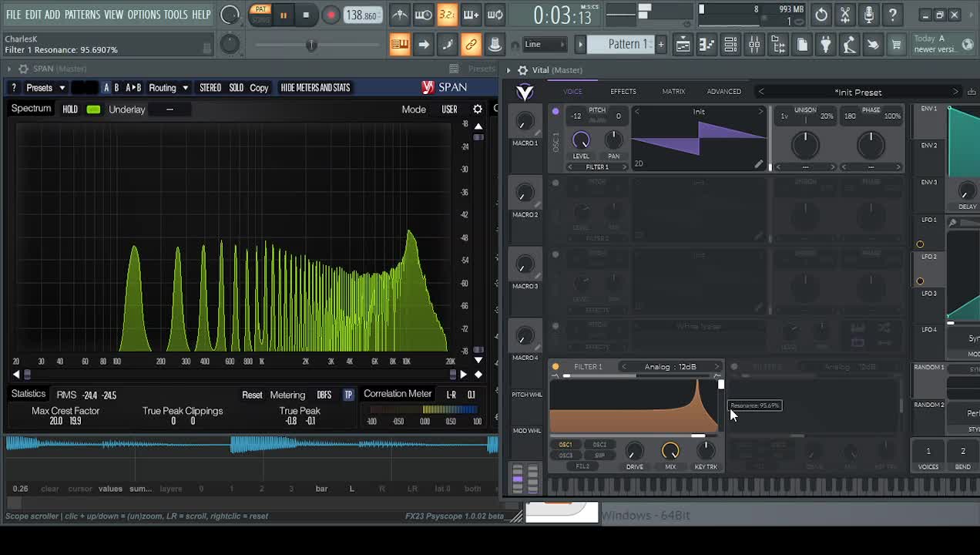Toggle the TP true peak button
980x555 pixels.
(348, 395)
